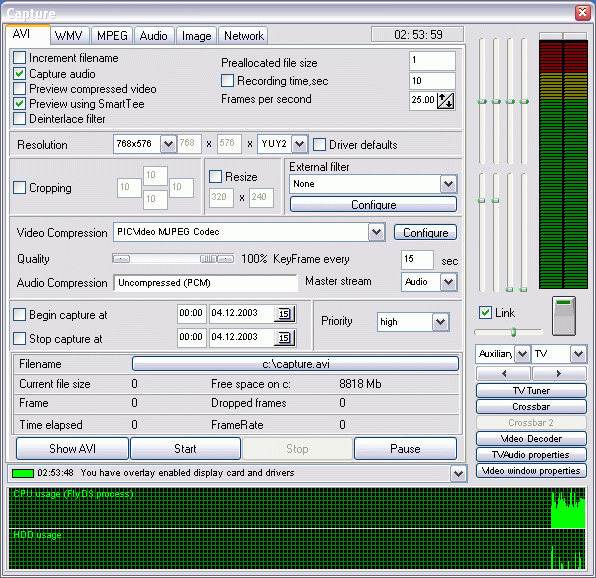Click the frames per second adjust icon
This screenshot has width=596, height=578.
(x=445, y=101)
